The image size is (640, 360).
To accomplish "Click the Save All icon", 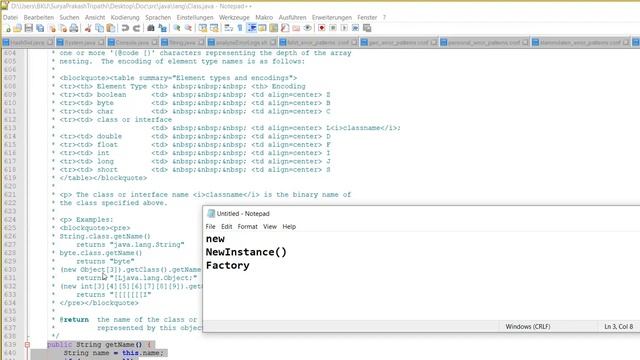I will (x=40, y=28).
